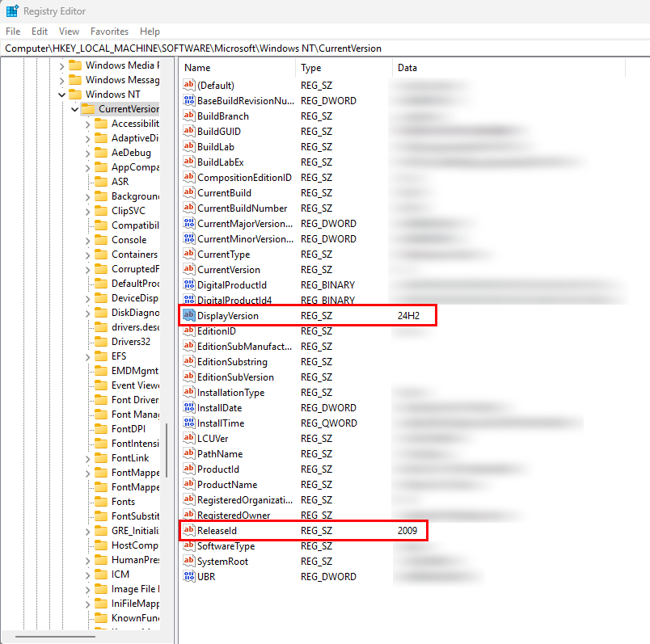Click the DWORD icon beside InstallDate
Viewport: 650px width, 644px height.
[189, 408]
